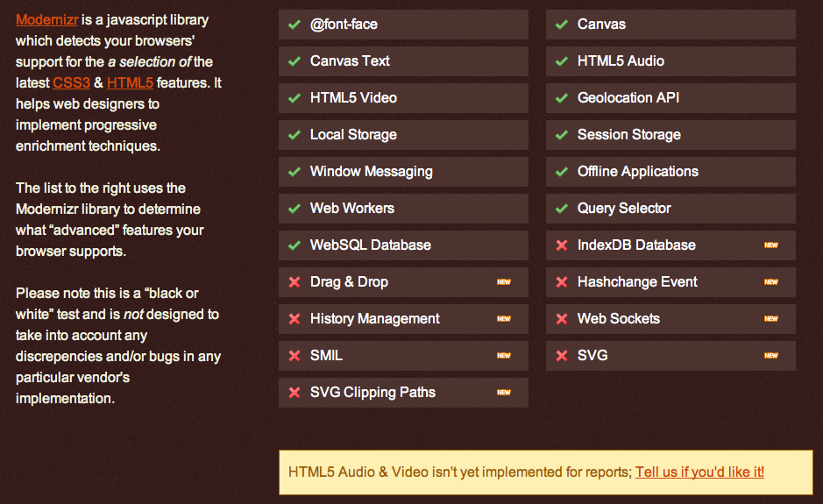Click the checkmark icon next to HTML5 Video
Viewport: 823px width, 504px height.
(294, 98)
